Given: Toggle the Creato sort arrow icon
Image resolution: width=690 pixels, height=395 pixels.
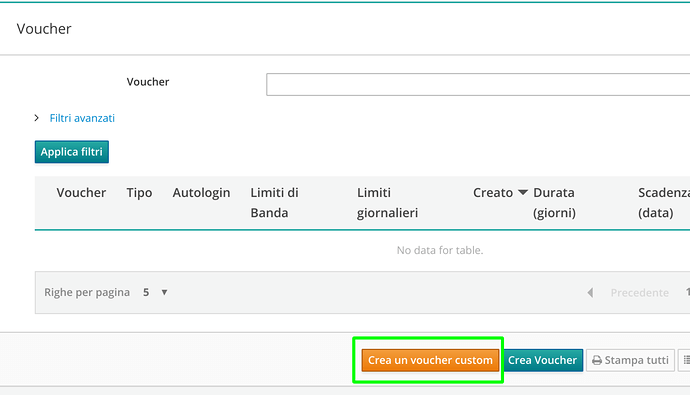Looking at the screenshot, I should [x=523, y=192].
